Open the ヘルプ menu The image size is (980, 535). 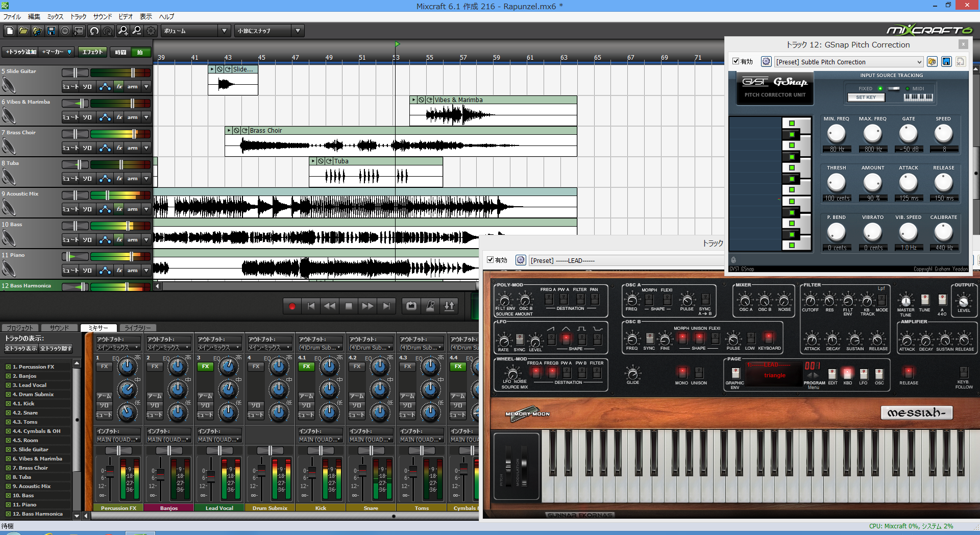pyautogui.click(x=166, y=17)
